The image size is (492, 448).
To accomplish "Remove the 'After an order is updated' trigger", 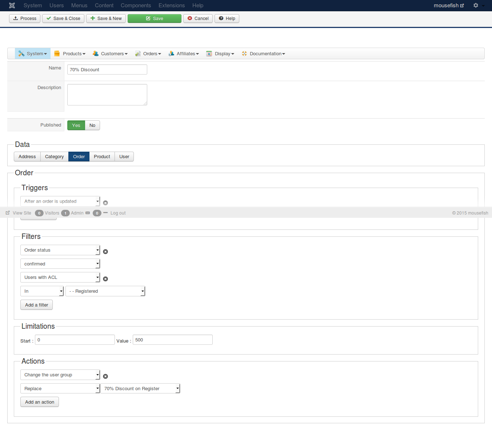I will tap(105, 203).
